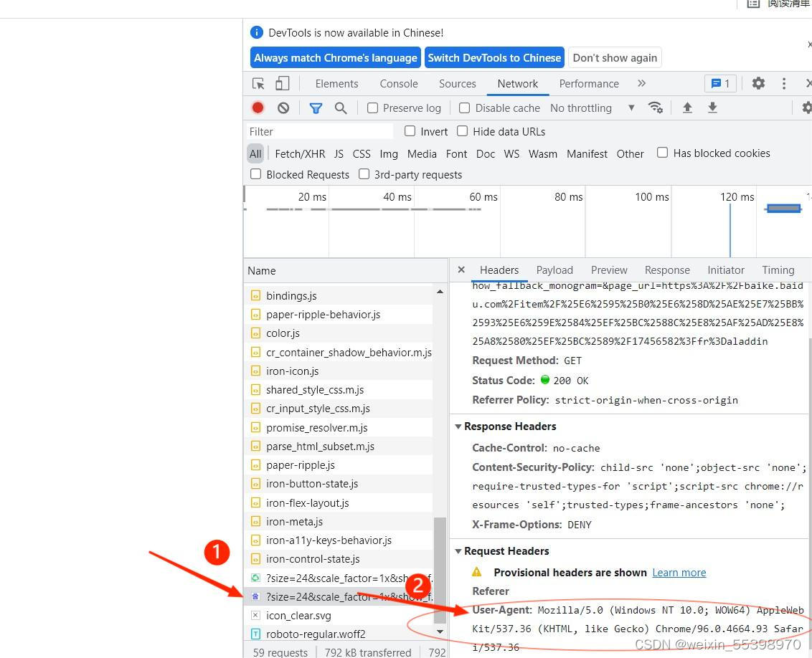Collapse the Response Headers section

coord(458,426)
